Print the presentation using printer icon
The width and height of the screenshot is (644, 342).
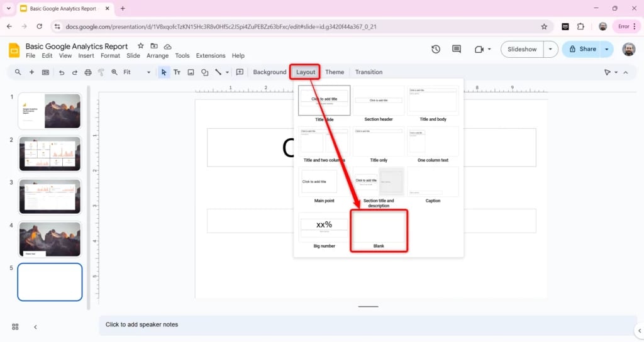click(x=88, y=72)
